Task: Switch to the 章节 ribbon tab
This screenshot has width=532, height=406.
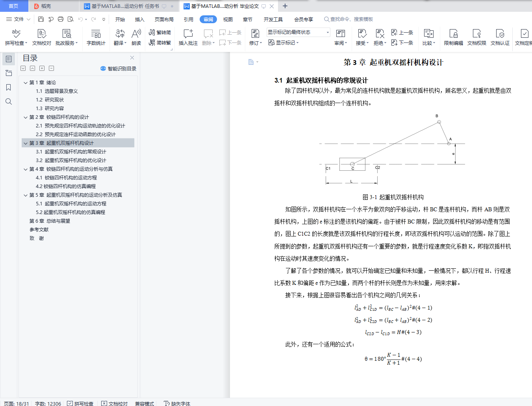Action: pos(248,19)
